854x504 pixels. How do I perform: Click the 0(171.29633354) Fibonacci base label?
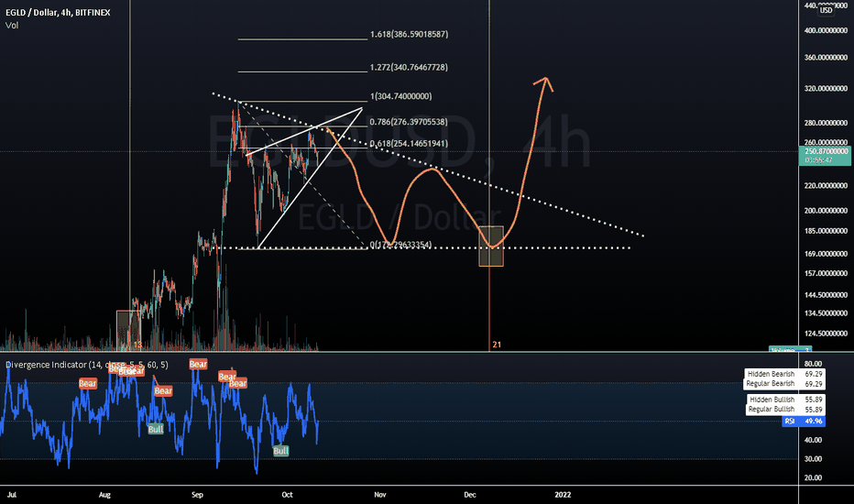point(400,246)
